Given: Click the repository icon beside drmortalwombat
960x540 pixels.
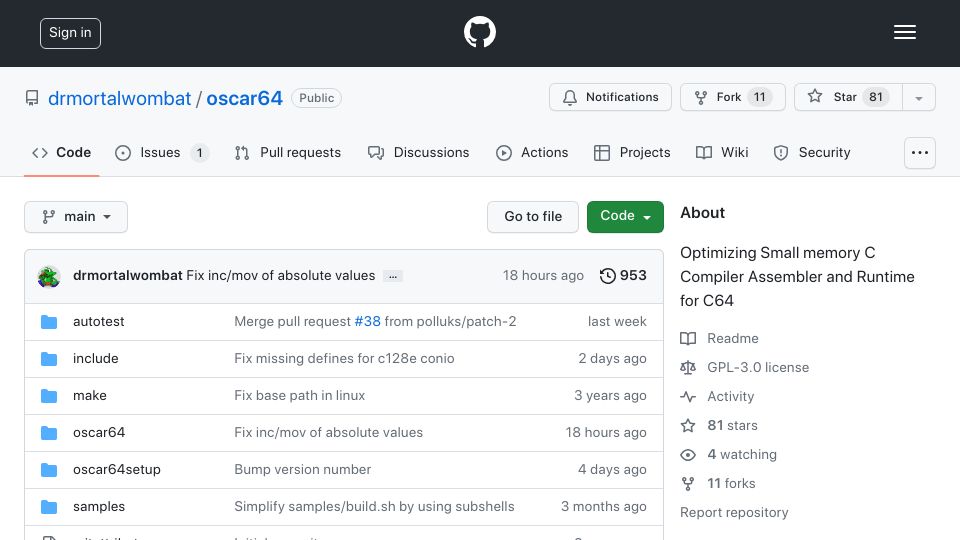Looking at the screenshot, I should [32, 98].
